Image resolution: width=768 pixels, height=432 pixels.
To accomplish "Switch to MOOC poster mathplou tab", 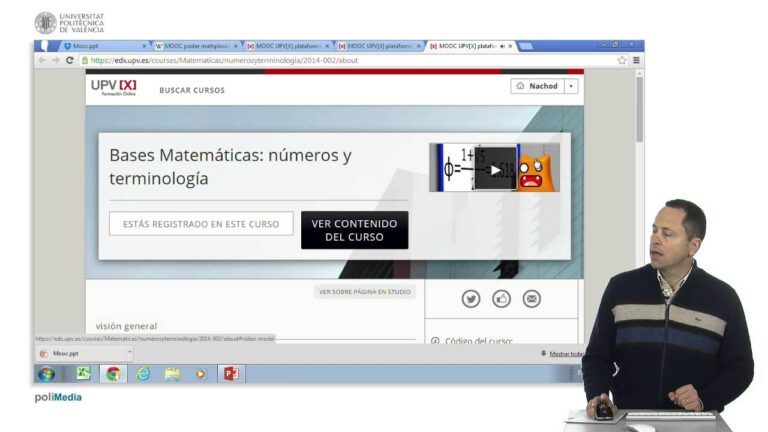I will (x=196, y=46).
